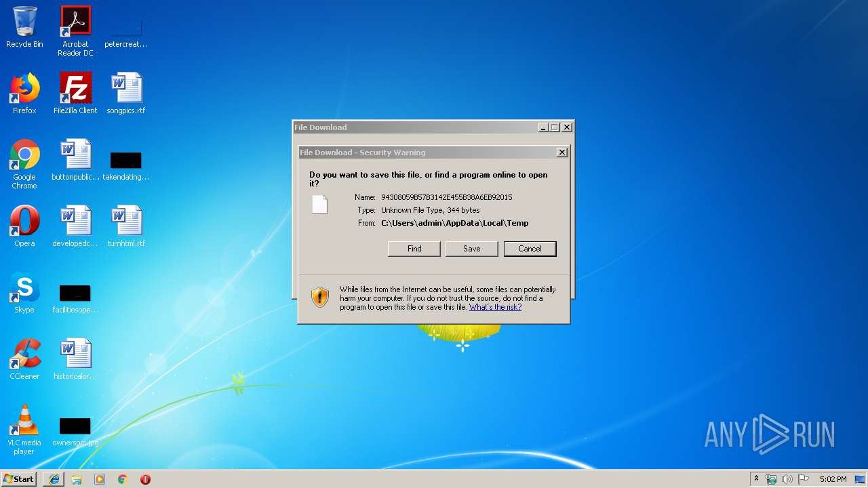
Task: Open the "What's the risk?" link
Action: (x=495, y=307)
